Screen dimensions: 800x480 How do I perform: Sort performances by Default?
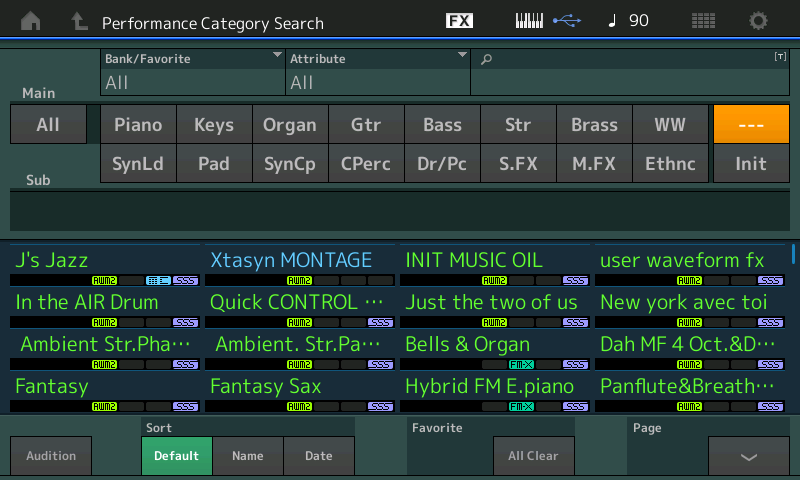[176, 456]
